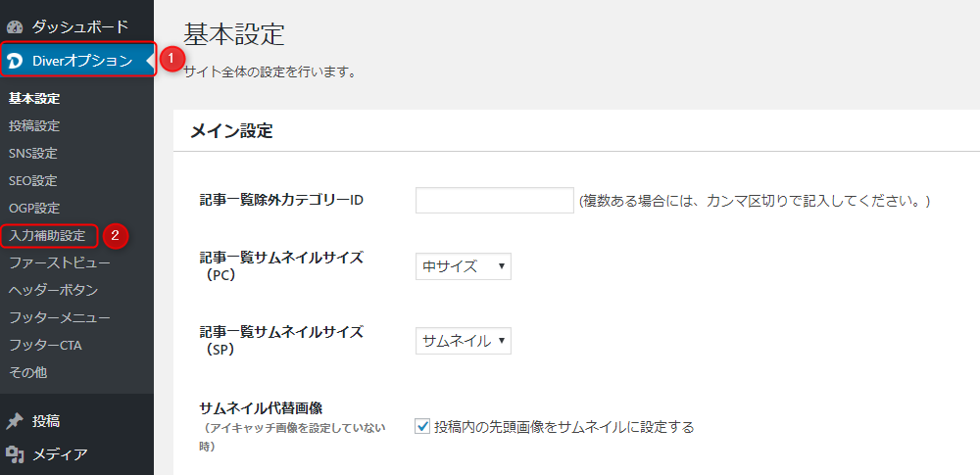Go to SNS設定 page
The width and height of the screenshot is (980, 475).
click(x=33, y=154)
